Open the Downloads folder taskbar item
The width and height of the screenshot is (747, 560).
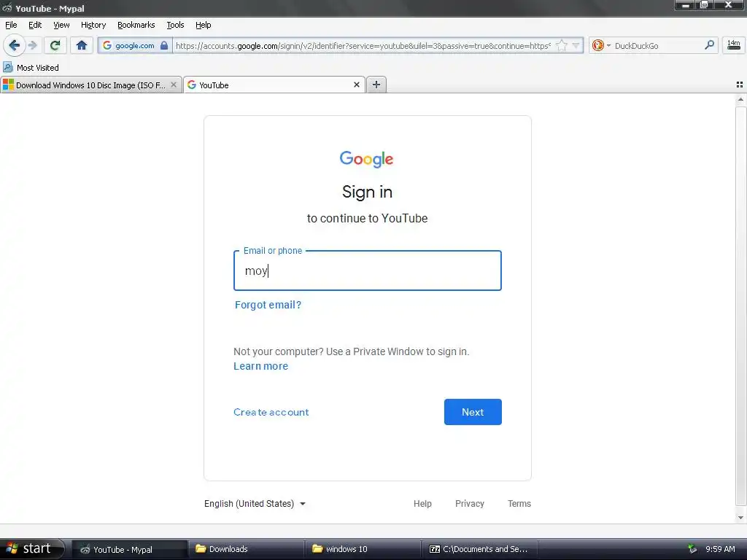246,550
